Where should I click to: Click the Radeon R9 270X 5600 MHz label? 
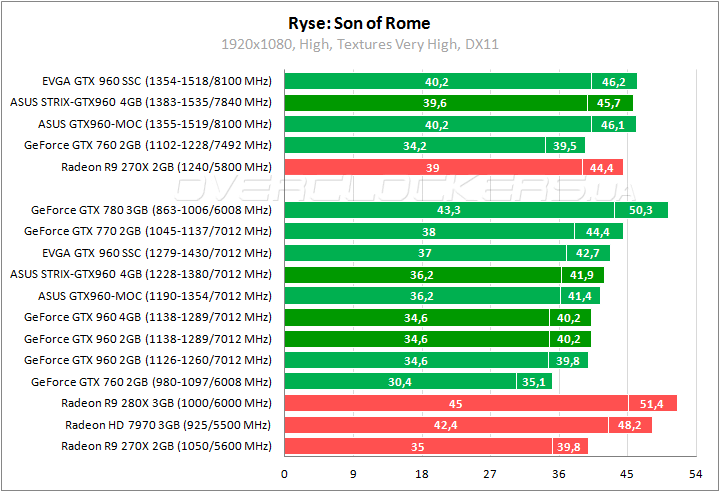coord(165,446)
